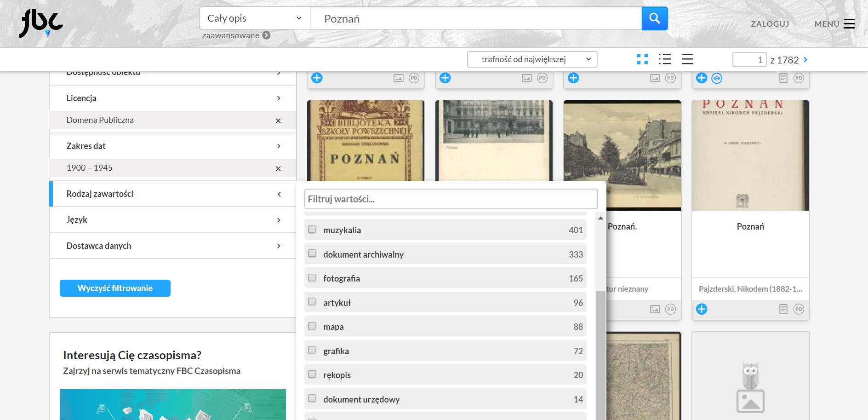Image resolution: width=868 pixels, height=420 pixels.
Task: Remove the Domena Publiczna filter
Action: coord(278,121)
